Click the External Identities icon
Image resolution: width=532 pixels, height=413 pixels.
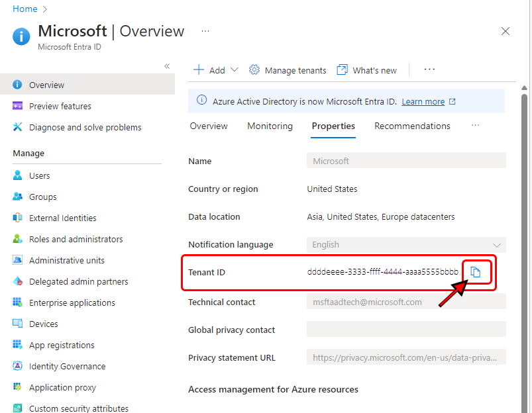click(x=18, y=218)
